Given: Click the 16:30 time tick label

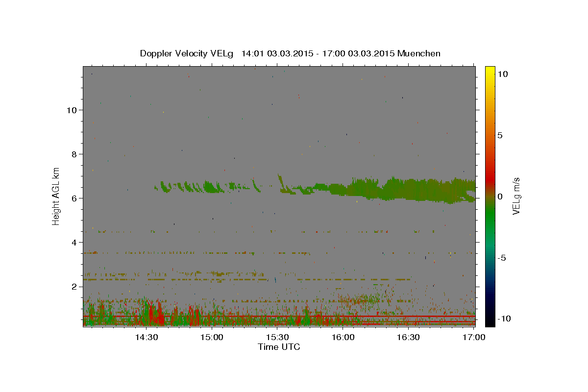Looking at the screenshot, I should [x=408, y=338].
